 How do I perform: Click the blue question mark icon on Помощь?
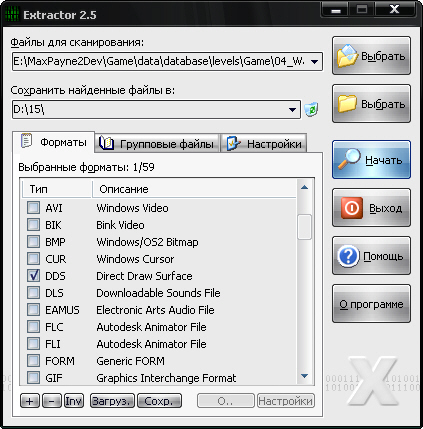click(x=348, y=256)
